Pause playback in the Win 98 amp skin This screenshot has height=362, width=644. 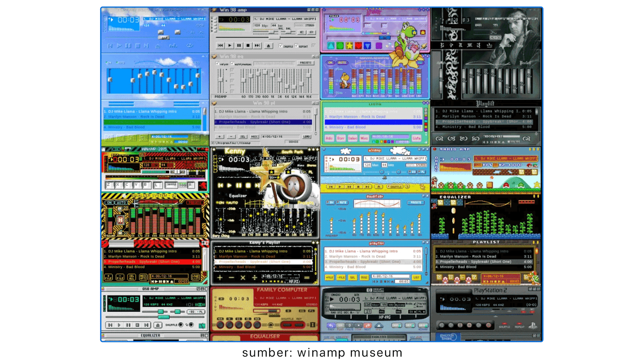point(239,45)
